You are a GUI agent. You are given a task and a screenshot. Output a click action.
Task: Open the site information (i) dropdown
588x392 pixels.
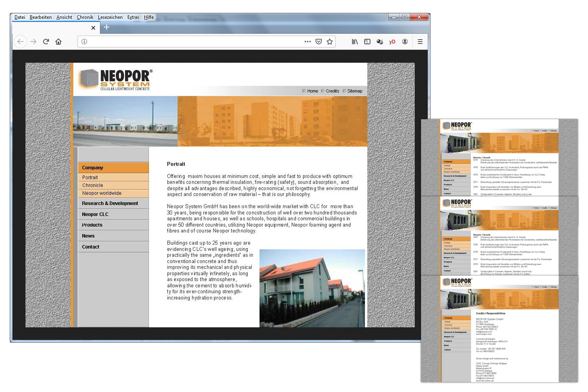click(x=84, y=41)
